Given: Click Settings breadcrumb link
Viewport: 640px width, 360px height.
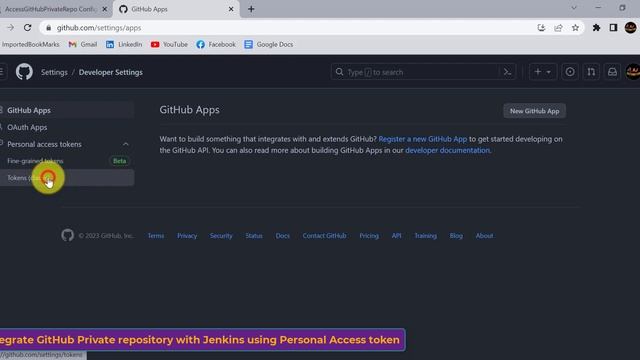Looking at the screenshot, I should pos(54,72).
